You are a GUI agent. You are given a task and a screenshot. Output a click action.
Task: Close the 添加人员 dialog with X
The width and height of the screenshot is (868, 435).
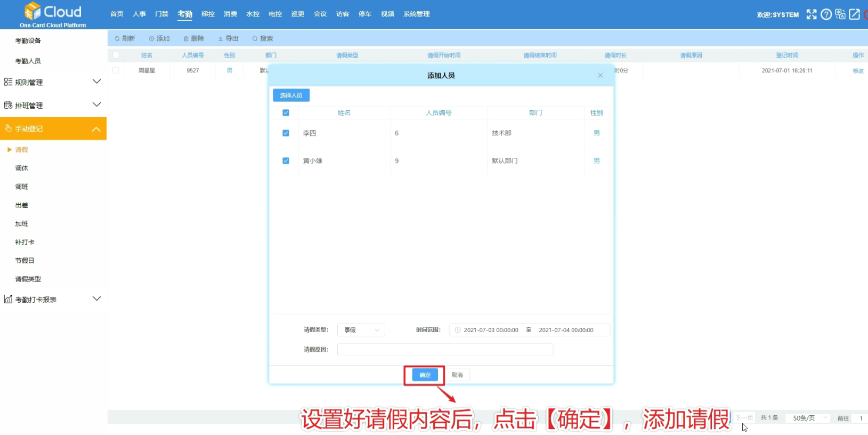click(x=601, y=76)
